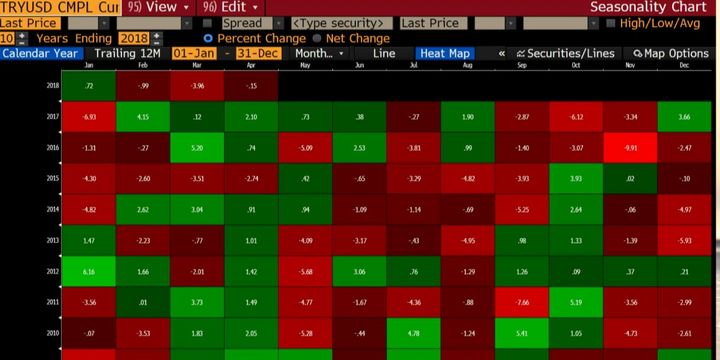Open Securities/Lines via its chart icon
720x360 pixels.
coord(520,54)
